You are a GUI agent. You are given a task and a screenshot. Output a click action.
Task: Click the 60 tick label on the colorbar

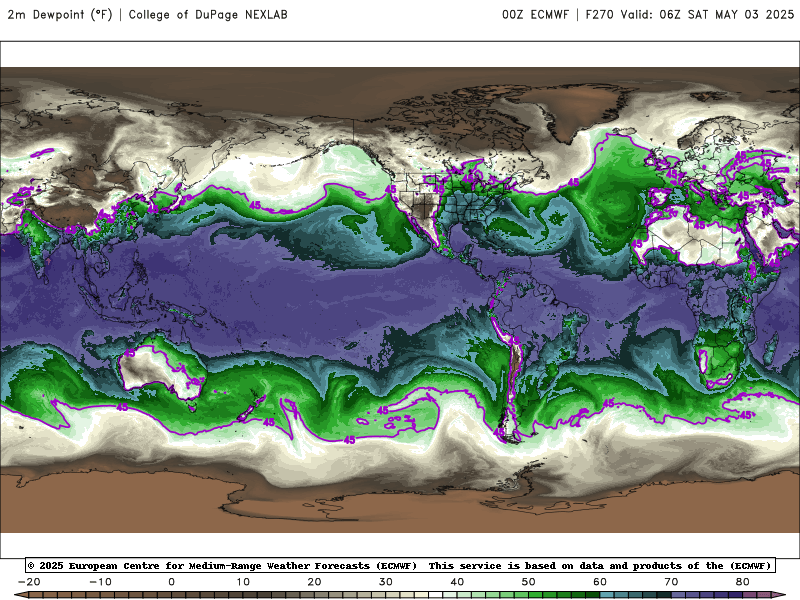tap(600, 582)
